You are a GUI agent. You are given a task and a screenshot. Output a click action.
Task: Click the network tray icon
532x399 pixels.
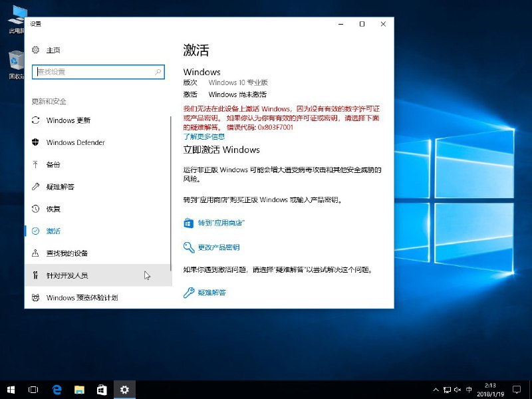[447, 390]
